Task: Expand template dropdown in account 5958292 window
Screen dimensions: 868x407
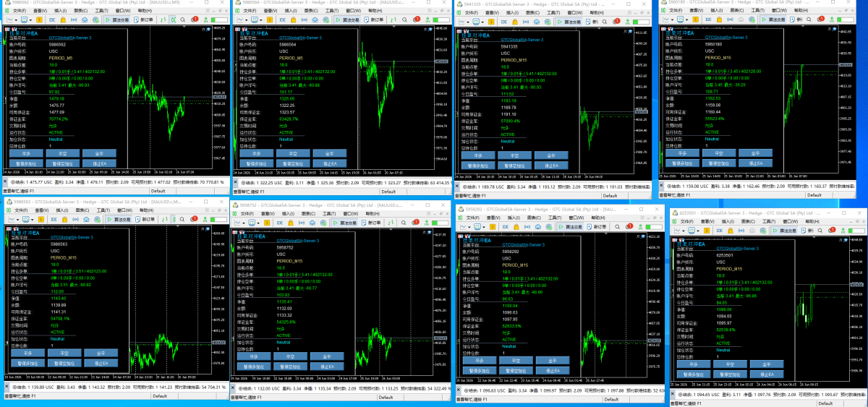Action: point(484,228)
